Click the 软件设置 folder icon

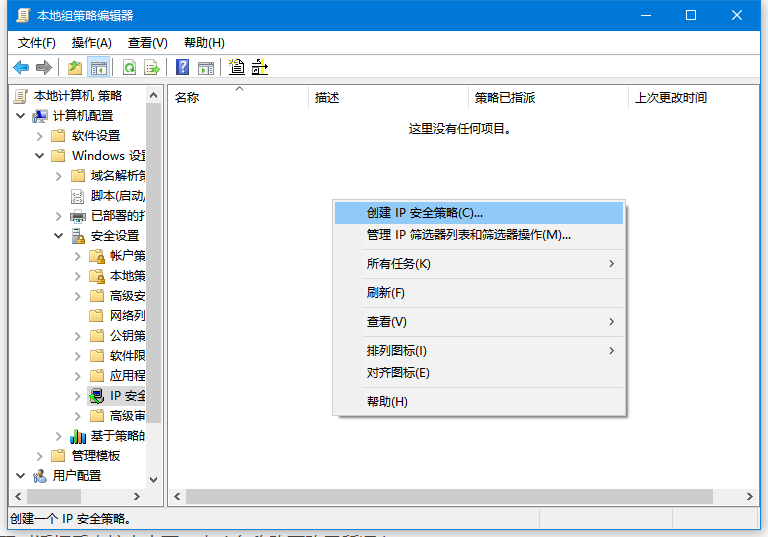(58, 136)
